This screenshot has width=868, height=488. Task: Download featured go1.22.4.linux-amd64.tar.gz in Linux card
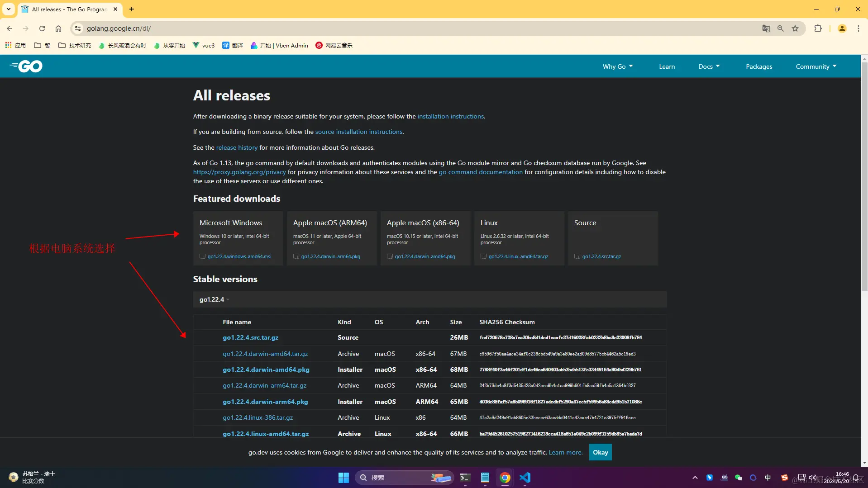pyautogui.click(x=518, y=256)
